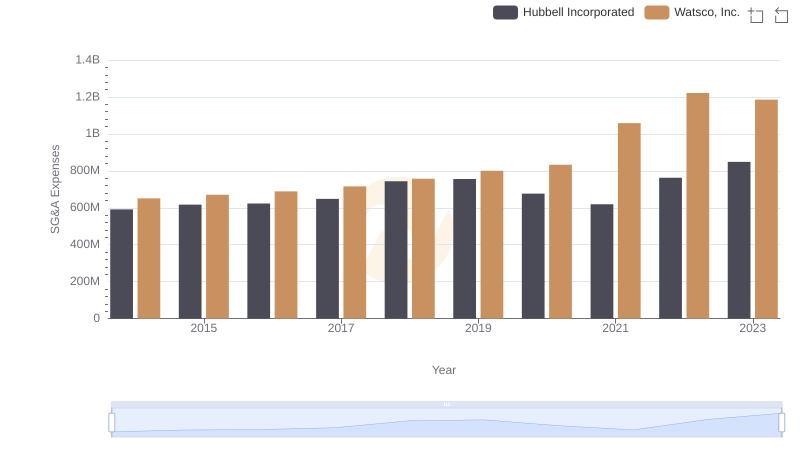
Task: Click the Watsco bar for 2022
Action: (x=697, y=206)
